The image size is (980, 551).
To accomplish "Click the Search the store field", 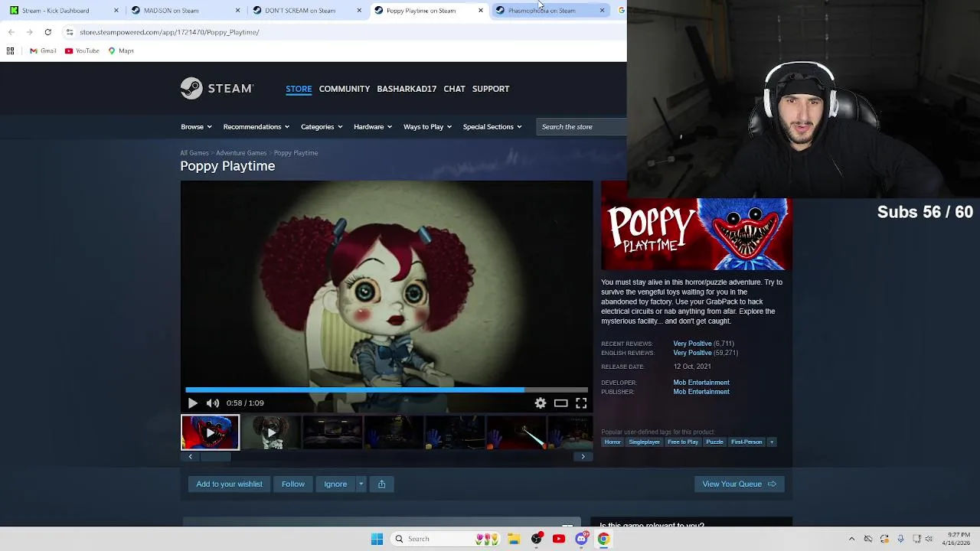I will (x=582, y=127).
